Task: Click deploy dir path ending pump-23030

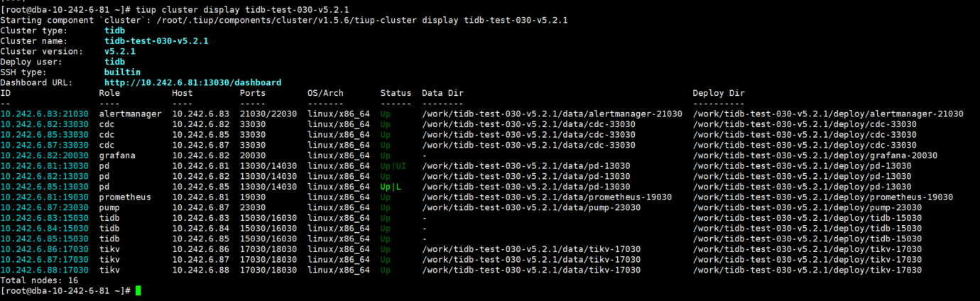Action: (807, 208)
